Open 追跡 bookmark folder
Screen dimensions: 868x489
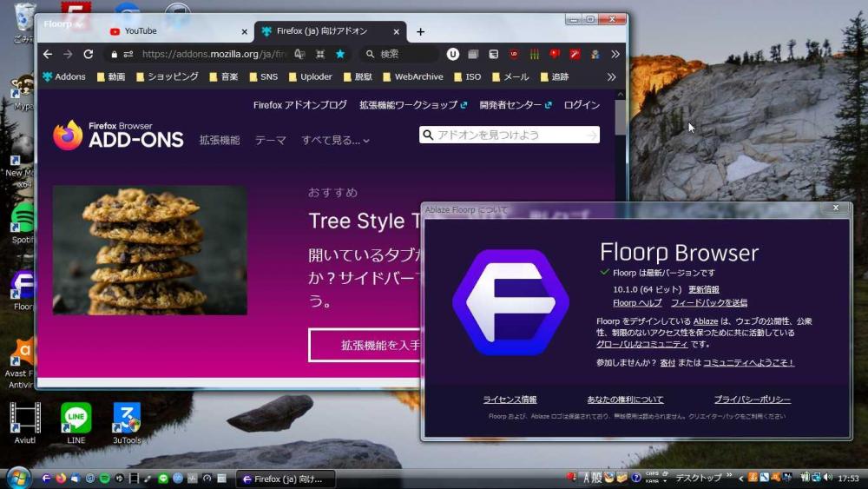click(554, 77)
